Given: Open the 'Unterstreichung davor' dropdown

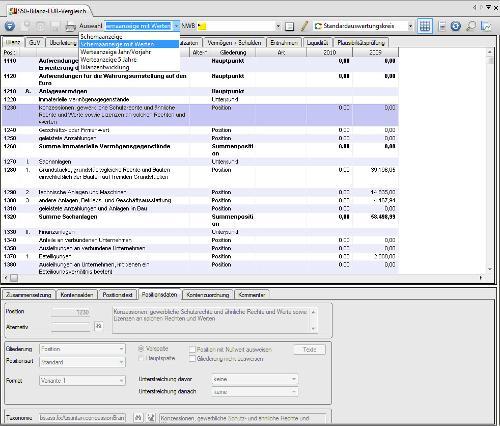Looking at the screenshot, I should 255,379.
